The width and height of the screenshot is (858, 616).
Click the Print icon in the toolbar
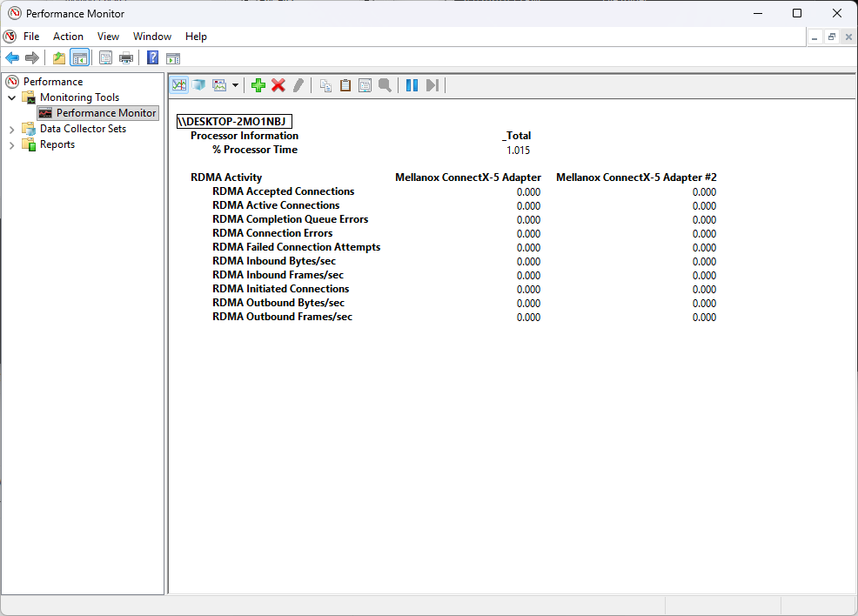pyautogui.click(x=126, y=58)
